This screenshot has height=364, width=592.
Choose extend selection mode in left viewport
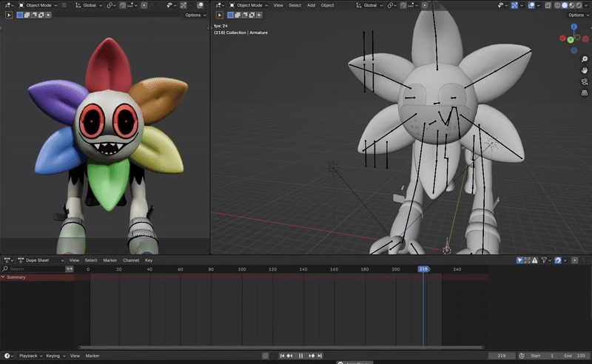[27, 15]
